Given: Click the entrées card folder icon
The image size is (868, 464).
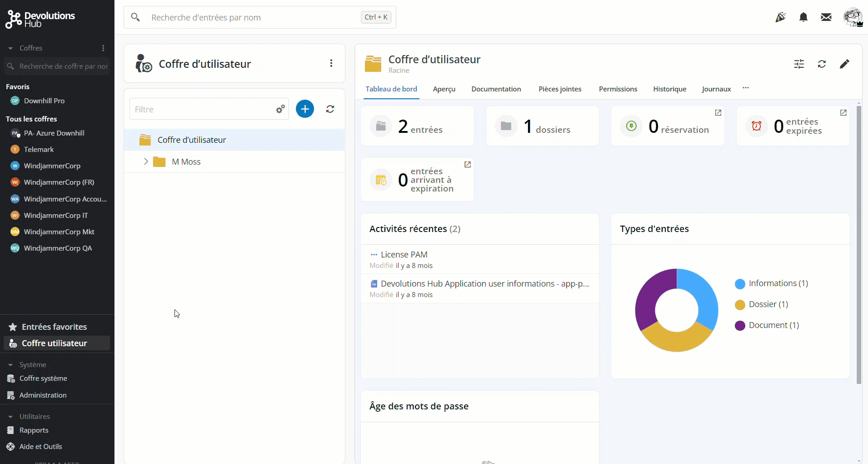Looking at the screenshot, I should coord(381,126).
